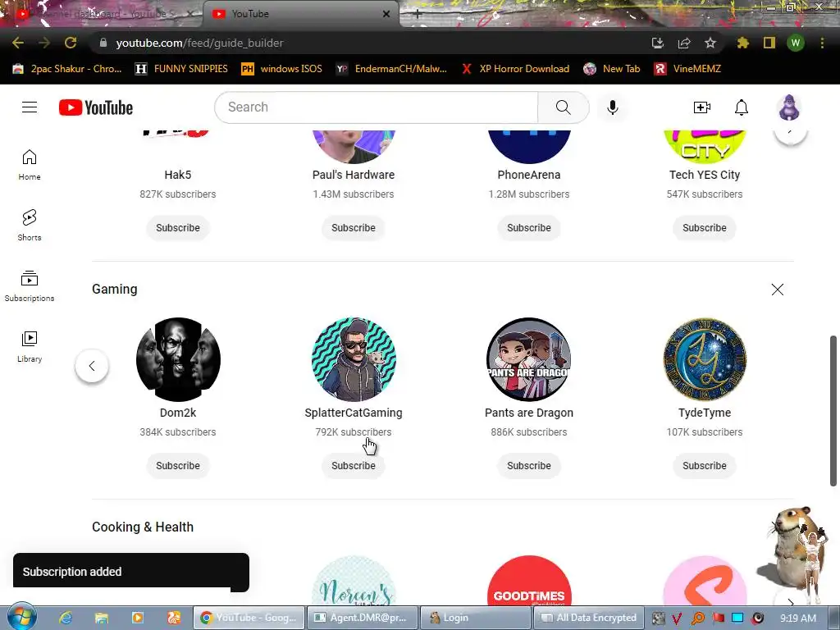840x630 pixels.
Task: Open the YouTube hamburger guide menu
Action: 30,107
